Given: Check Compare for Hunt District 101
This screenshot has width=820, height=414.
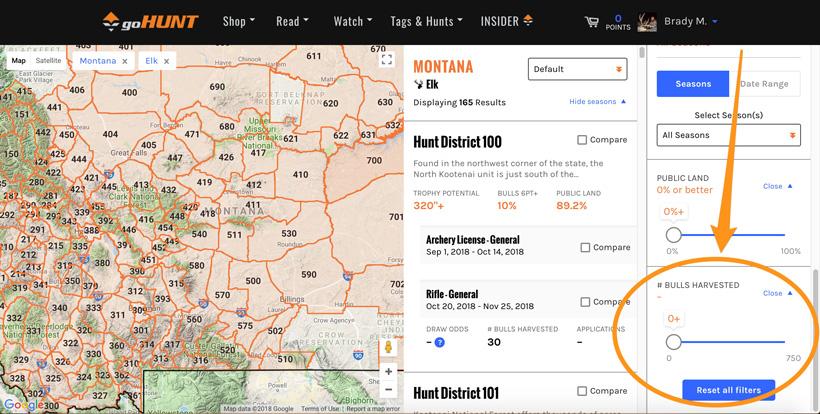Looking at the screenshot, I should pos(583,391).
